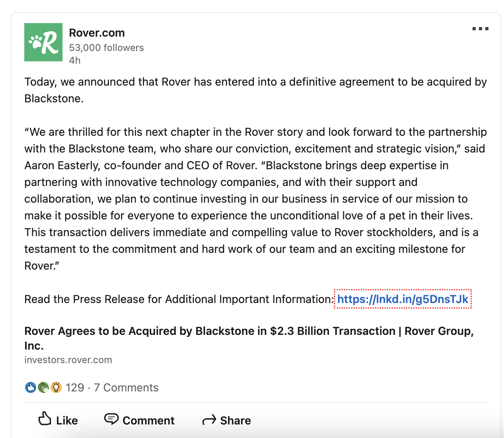Open the three-dot post options menu
The height and width of the screenshot is (438, 504).
(x=480, y=29)
